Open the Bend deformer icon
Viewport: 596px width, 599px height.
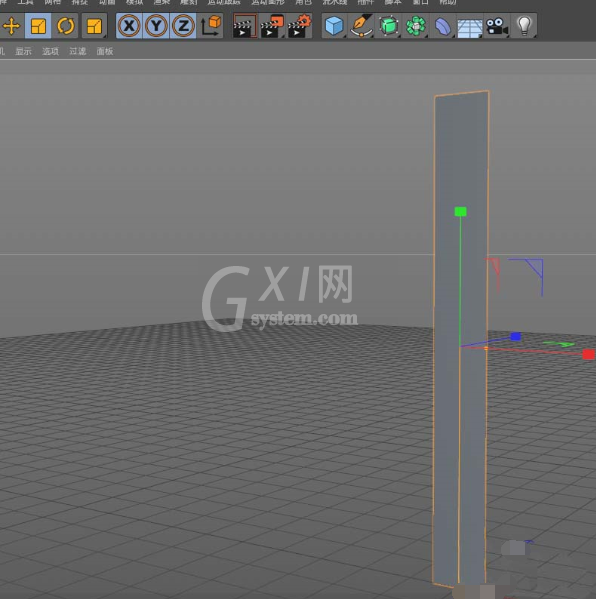[x=443, y=26]
